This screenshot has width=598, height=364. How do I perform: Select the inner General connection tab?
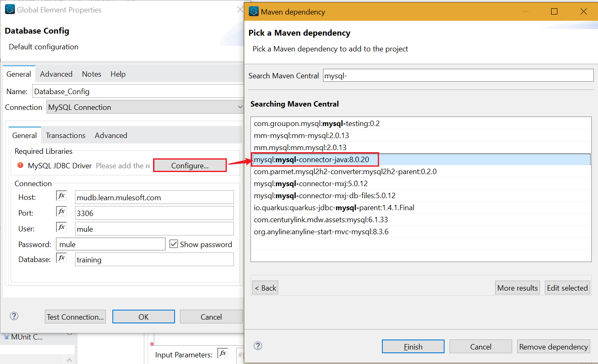click(24, 135)
